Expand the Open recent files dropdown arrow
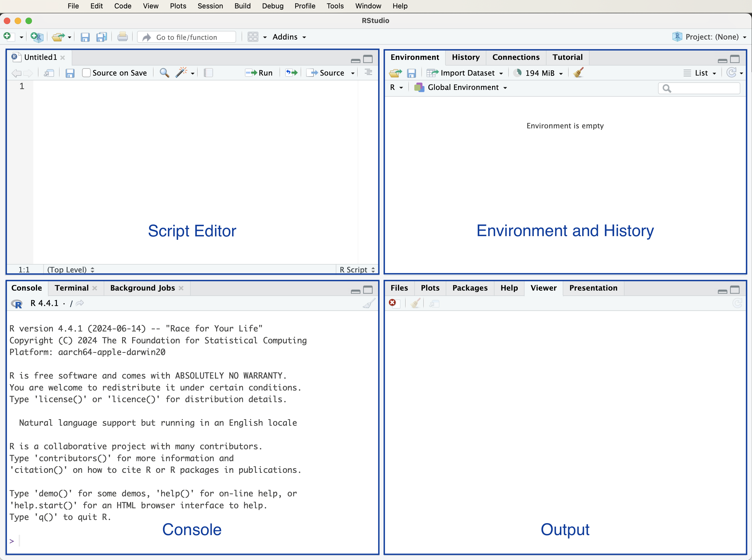 click(70, 37)
